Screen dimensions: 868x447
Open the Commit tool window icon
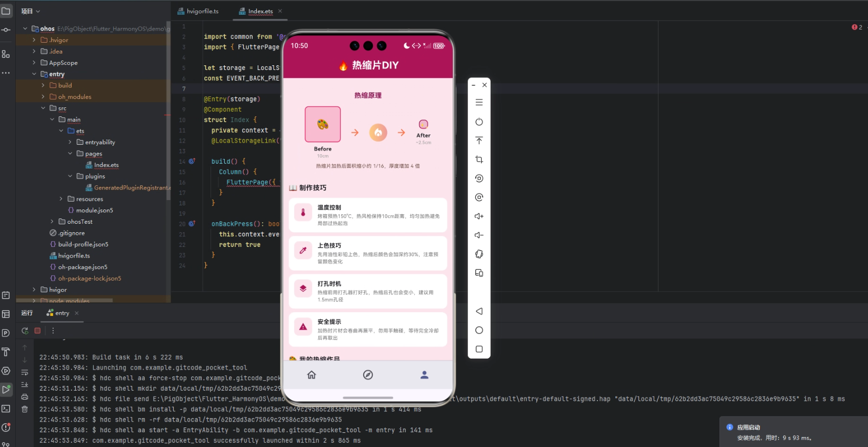point(6,30)
